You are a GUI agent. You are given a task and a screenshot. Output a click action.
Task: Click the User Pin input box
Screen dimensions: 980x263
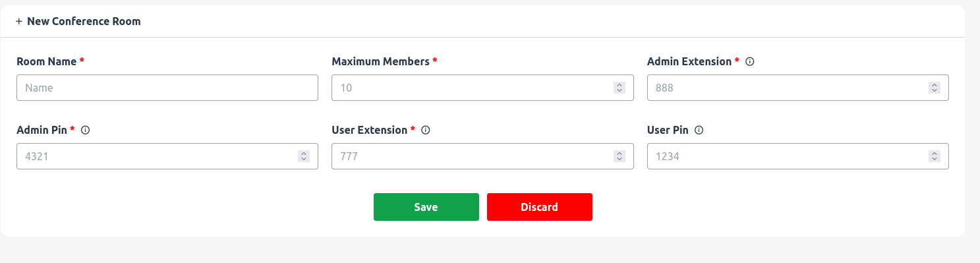point(797,156)
